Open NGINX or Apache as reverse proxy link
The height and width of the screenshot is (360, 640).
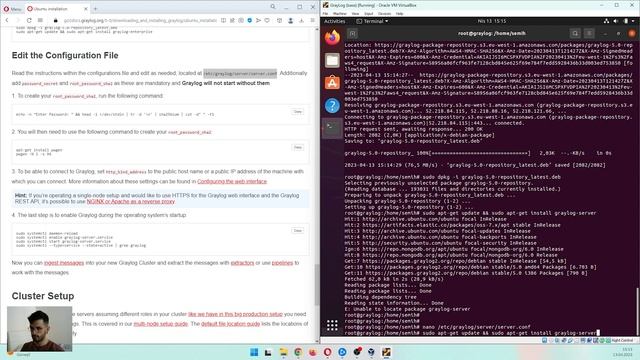pyautogui.click(x=131, y=202)
